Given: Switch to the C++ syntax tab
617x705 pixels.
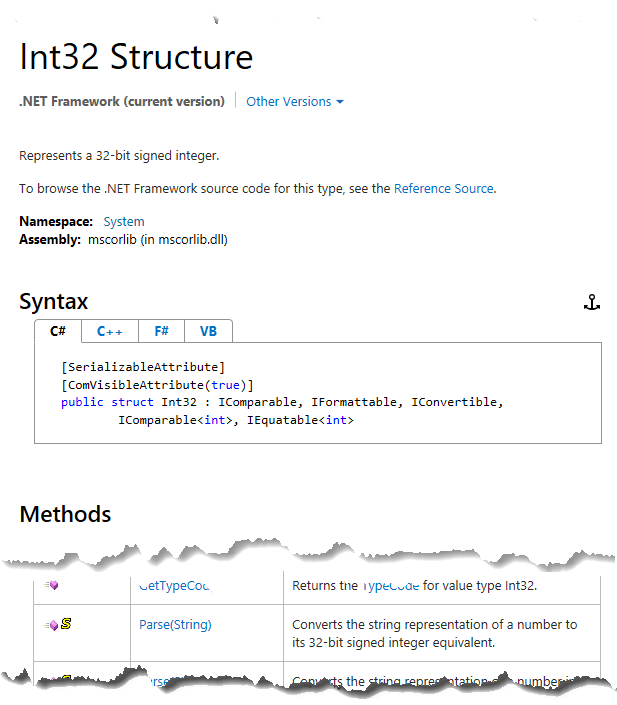Looking at the screenshot, I should (110, 331).
